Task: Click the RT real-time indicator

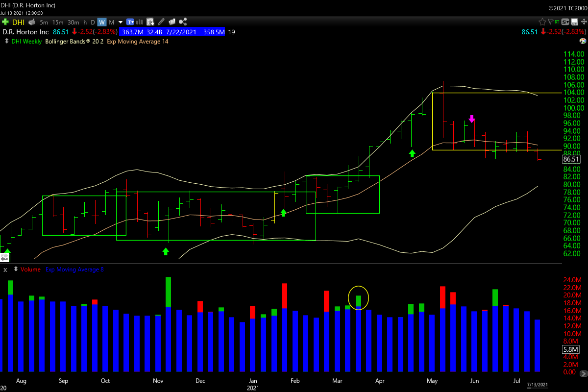Action: click(x=557, y=22)
